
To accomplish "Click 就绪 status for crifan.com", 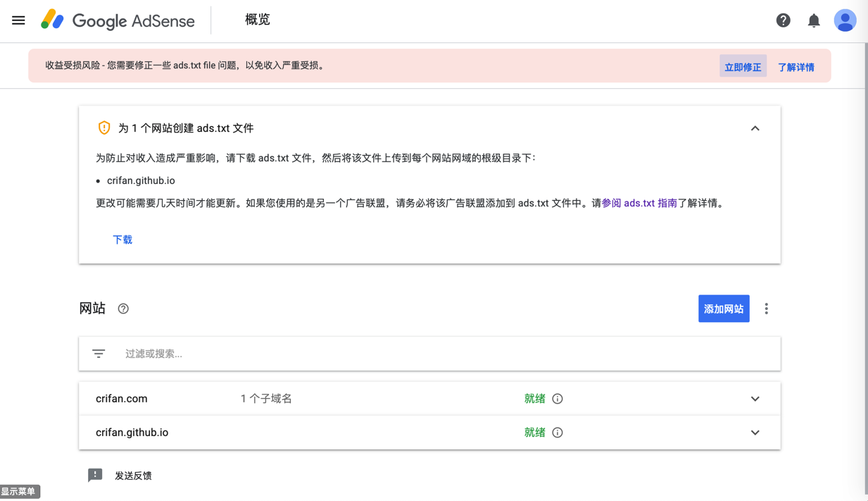I will pyautogui.click(x=535, y=399).
